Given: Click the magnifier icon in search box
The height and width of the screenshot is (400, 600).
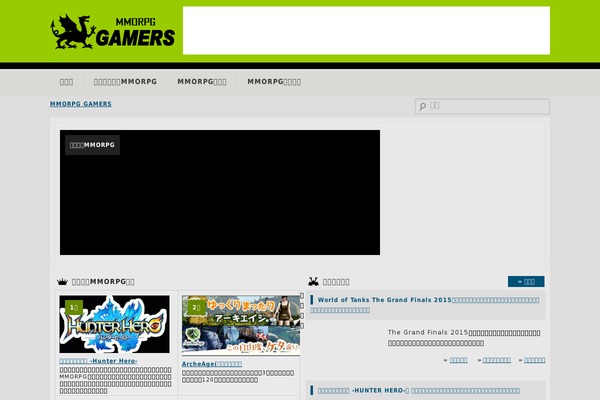Looking at the screenshot, I should (422, 106).
